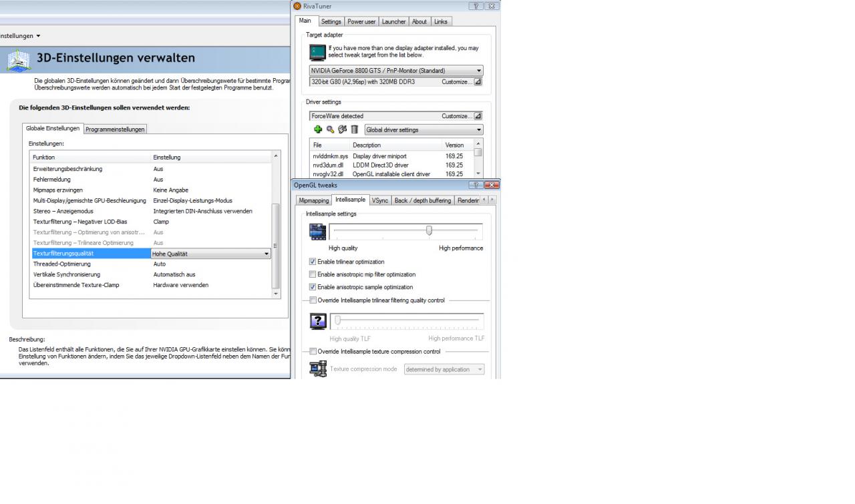Click the magnifier detect-driver icon in RivaTuner

pos(330,130)
